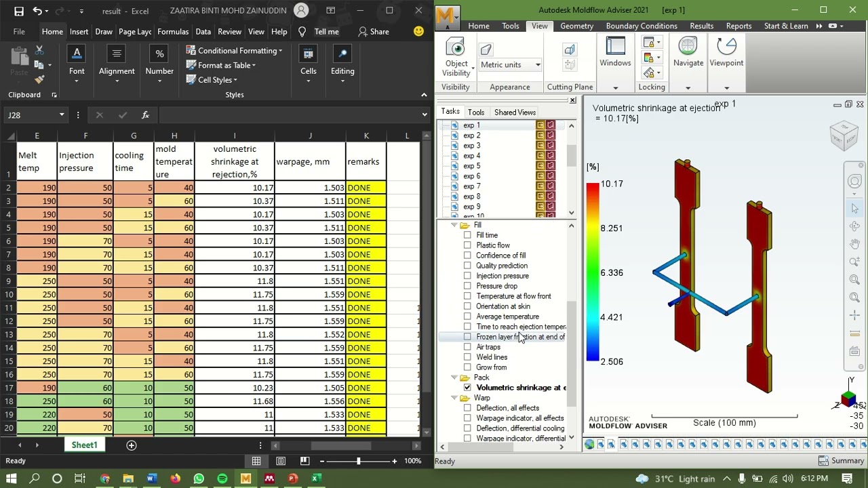The image size is (868, 488).
Task: Open Conditional Formatting dropdown
Action: (235, 51)
